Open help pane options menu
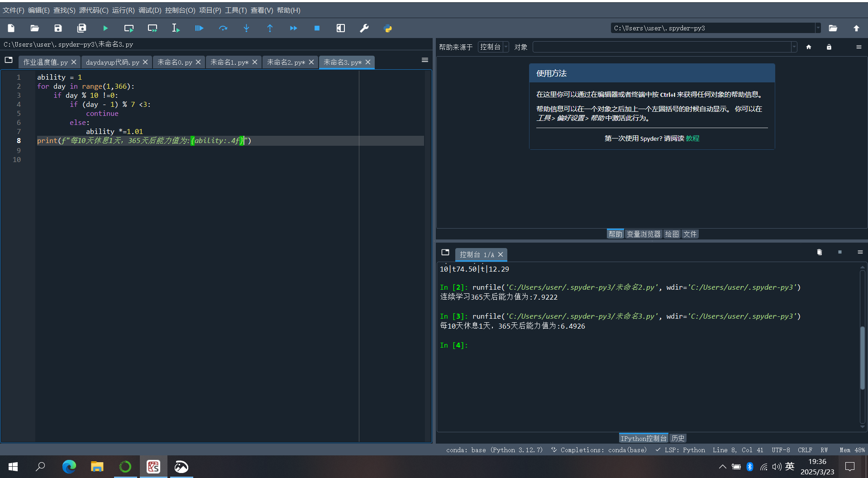Image resolution: width=868 pixels, height=478 pixels. pyautogui.click(x=858, y=47)
